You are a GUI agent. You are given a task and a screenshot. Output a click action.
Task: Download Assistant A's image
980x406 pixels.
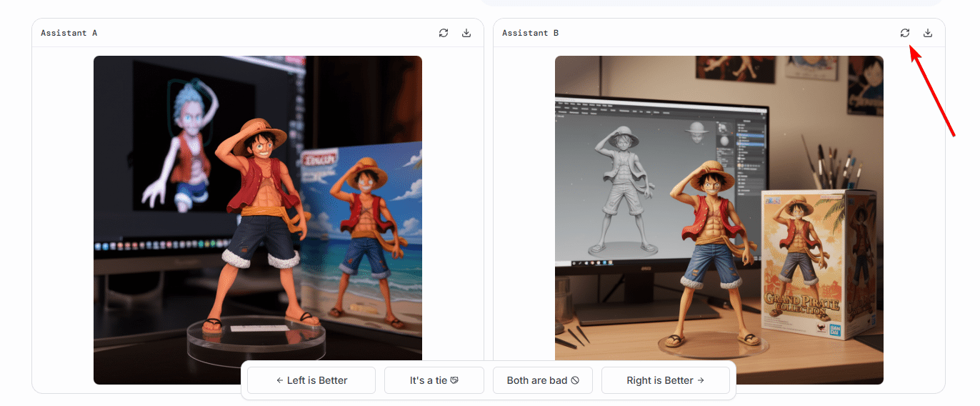point(466,33)
